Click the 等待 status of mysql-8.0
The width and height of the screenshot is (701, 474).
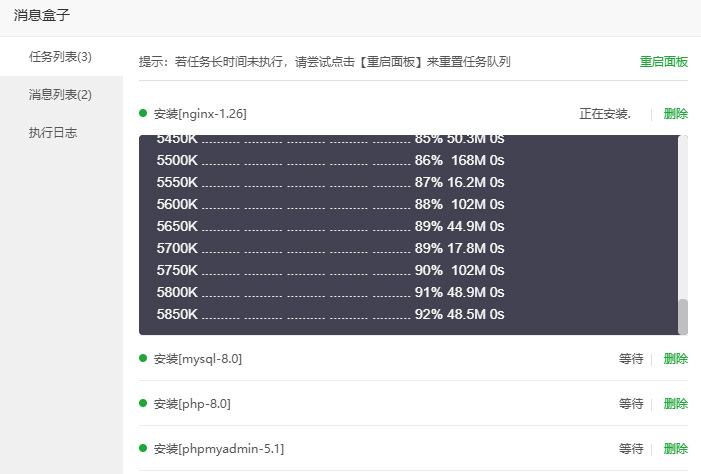(631, 359)
